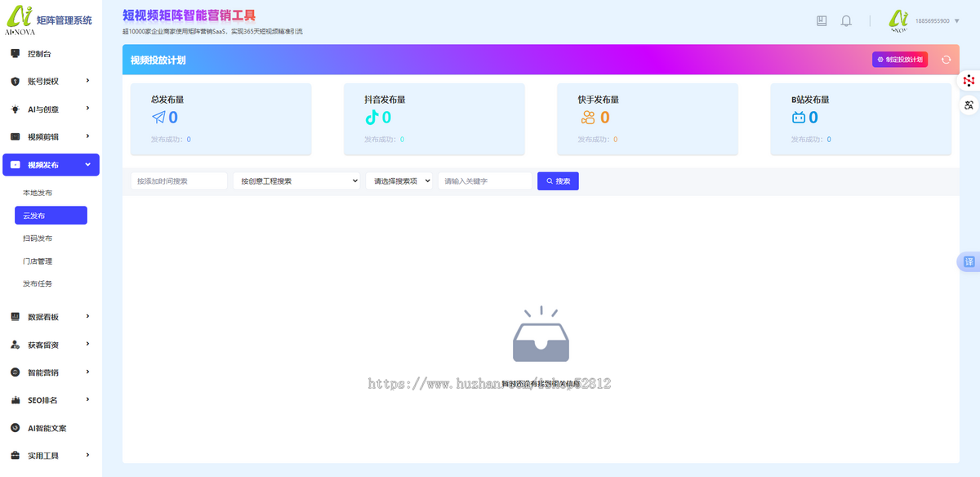Viewport: 980px width, 477px height.
Task: Open the 请选择搜索项 dropdown
Action: point(399,181)
